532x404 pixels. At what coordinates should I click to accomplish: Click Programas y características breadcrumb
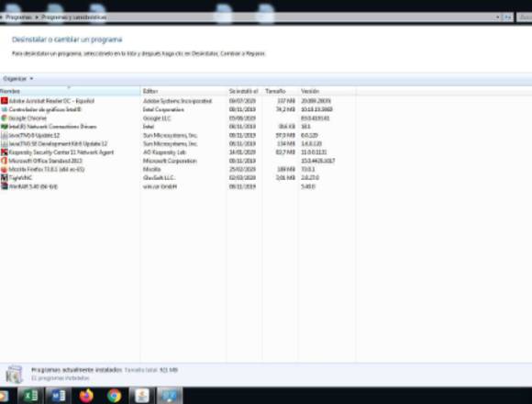(x=73, y=17)
